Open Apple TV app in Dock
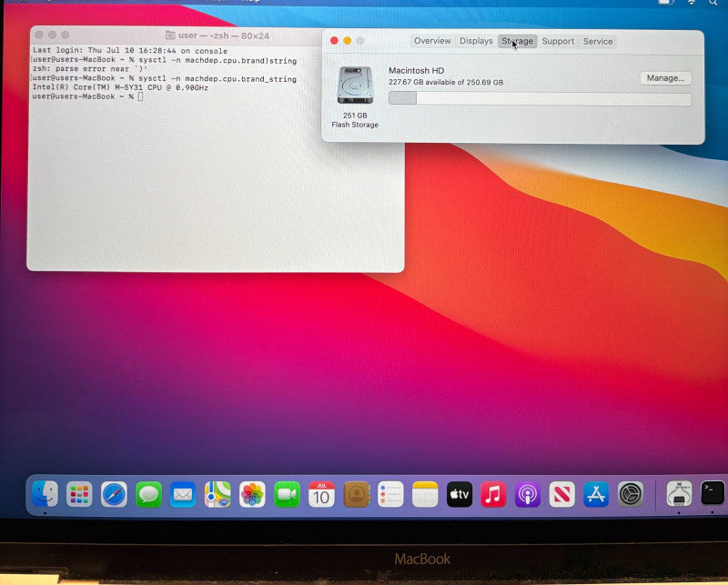The width and height of the screenshot is (728, 585). click(x=460, y=494)
